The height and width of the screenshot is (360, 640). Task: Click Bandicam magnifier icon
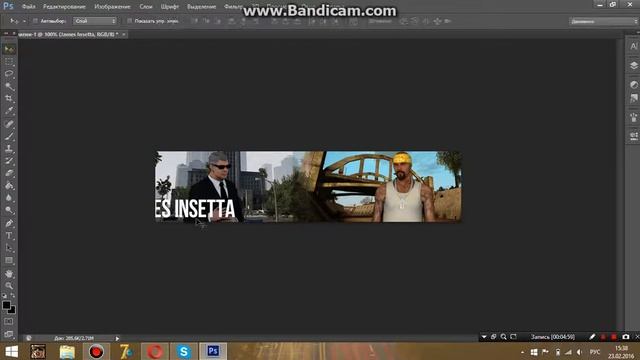tap(504, 337)
